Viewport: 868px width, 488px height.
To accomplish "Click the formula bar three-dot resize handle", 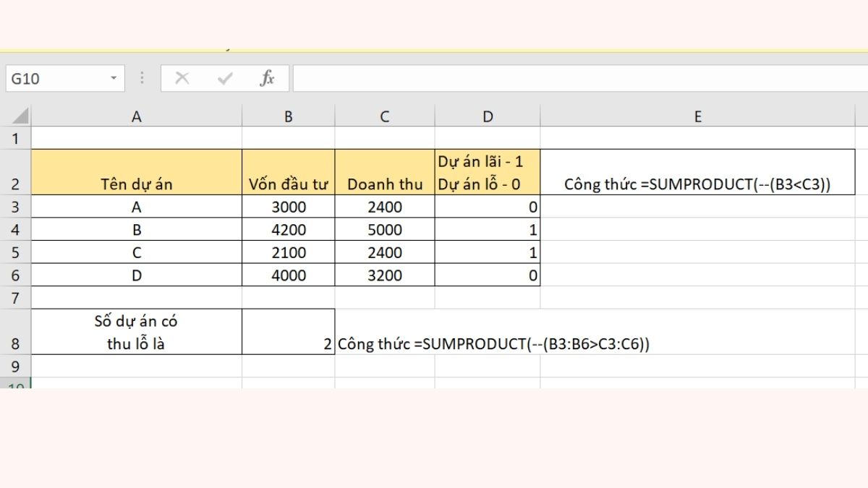I will pyautogui.click(x=142, y=78).
